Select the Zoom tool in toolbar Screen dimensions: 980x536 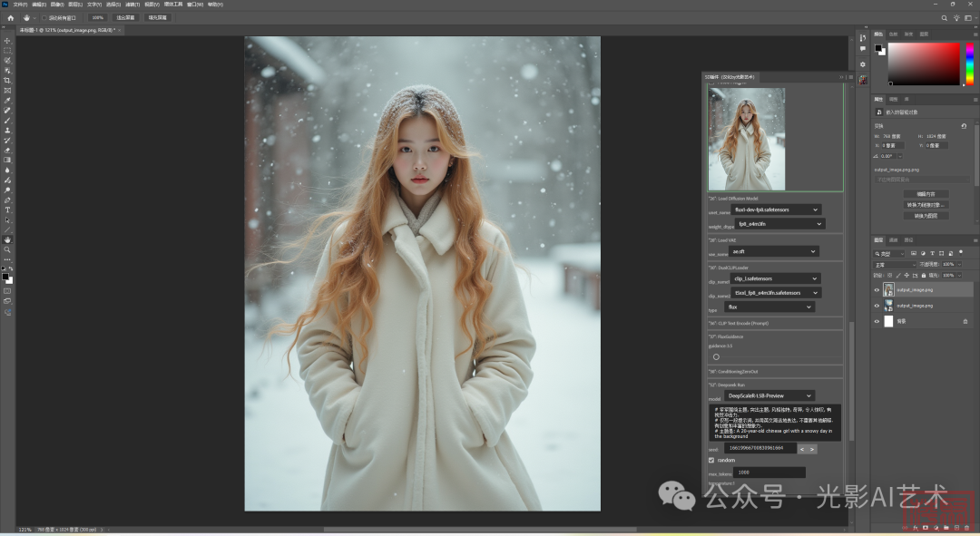point(7,249)
